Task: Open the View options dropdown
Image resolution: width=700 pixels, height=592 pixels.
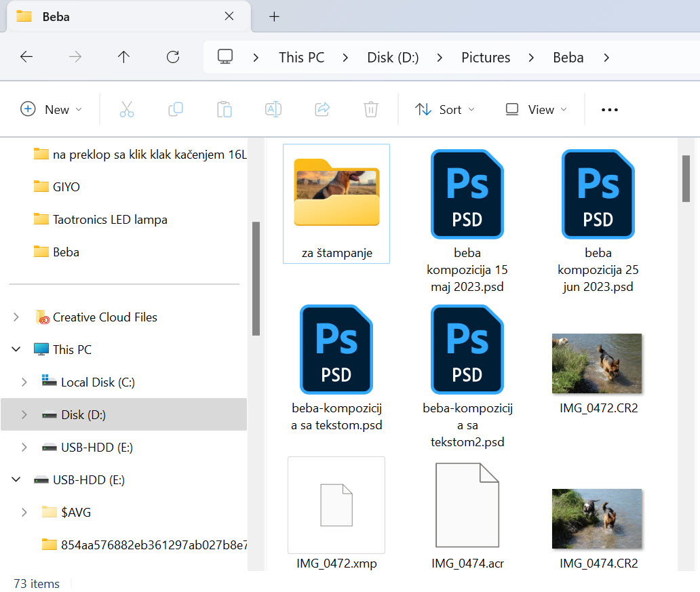Action: point(535,109)
